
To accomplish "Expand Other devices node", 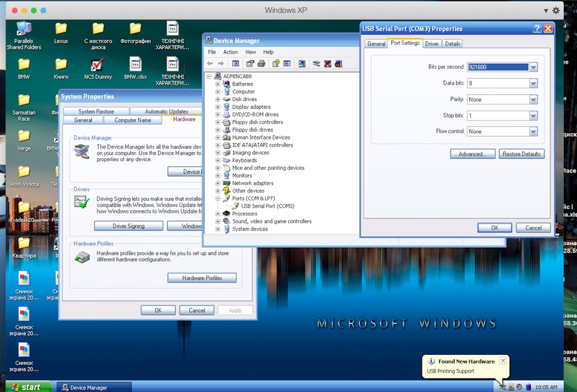I will click(218, 191).
